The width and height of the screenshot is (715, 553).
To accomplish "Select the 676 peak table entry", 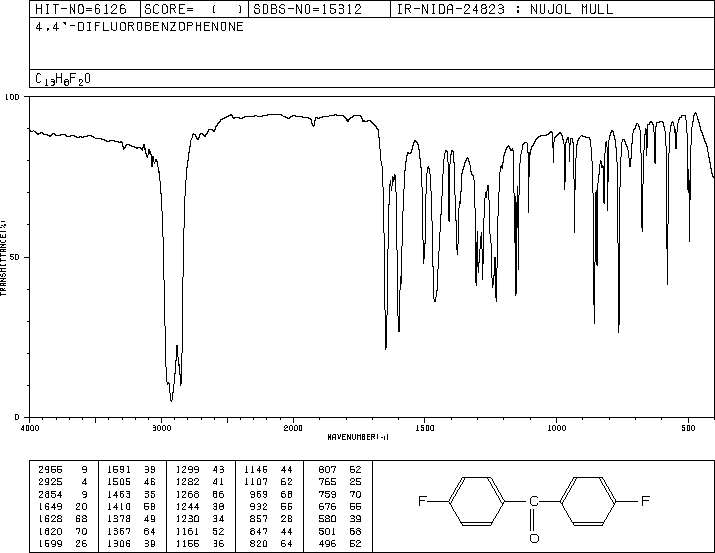I will [x=340, y=506].
